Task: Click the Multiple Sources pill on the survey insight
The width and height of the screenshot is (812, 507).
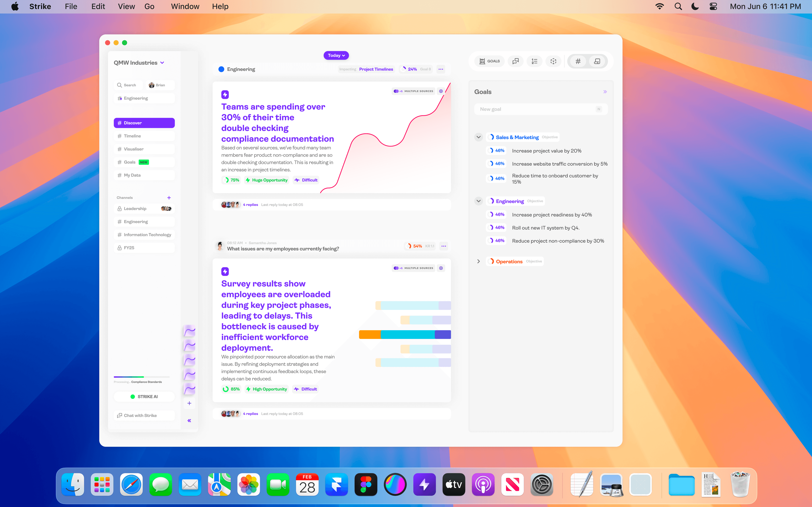Action: pyautogui.click(x=413, y=268)
